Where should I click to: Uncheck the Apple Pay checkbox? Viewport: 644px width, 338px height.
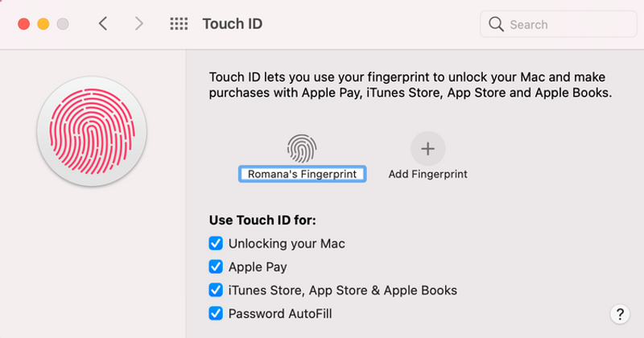coord(216,266)
